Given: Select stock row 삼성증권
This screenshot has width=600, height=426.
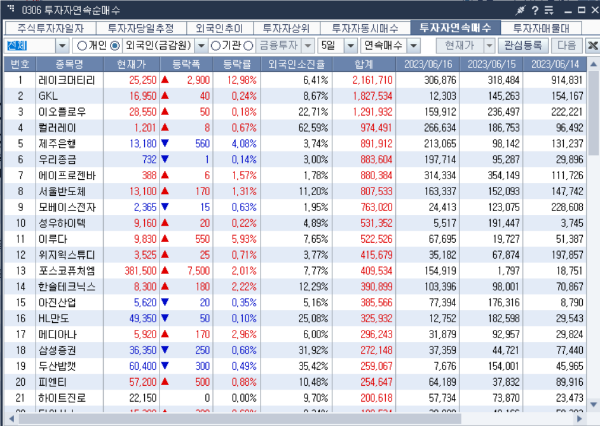Looking at the screenshot, I should coord(295,350).
